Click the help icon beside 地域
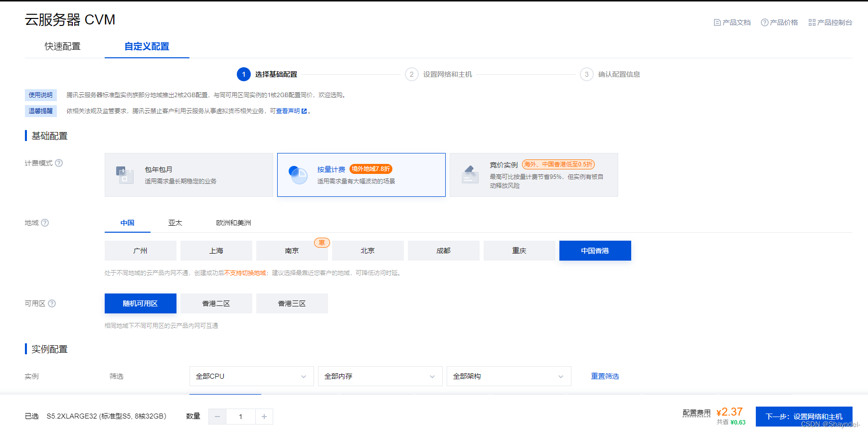The height and width of the screenshot is (433, 868). 45,223
